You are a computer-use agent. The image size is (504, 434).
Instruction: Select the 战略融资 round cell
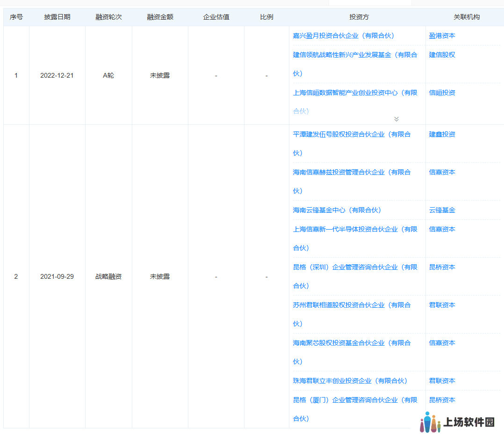coord(108,276)
